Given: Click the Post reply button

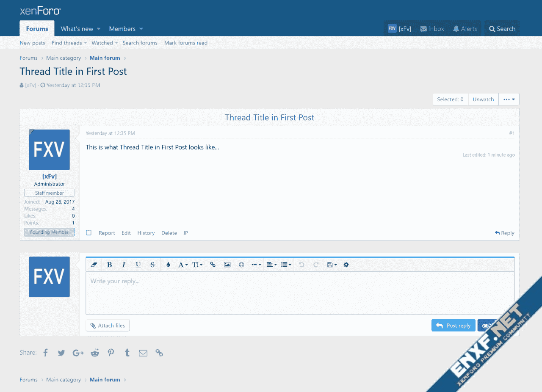Looking at the screenshot, I should [454, 326].
